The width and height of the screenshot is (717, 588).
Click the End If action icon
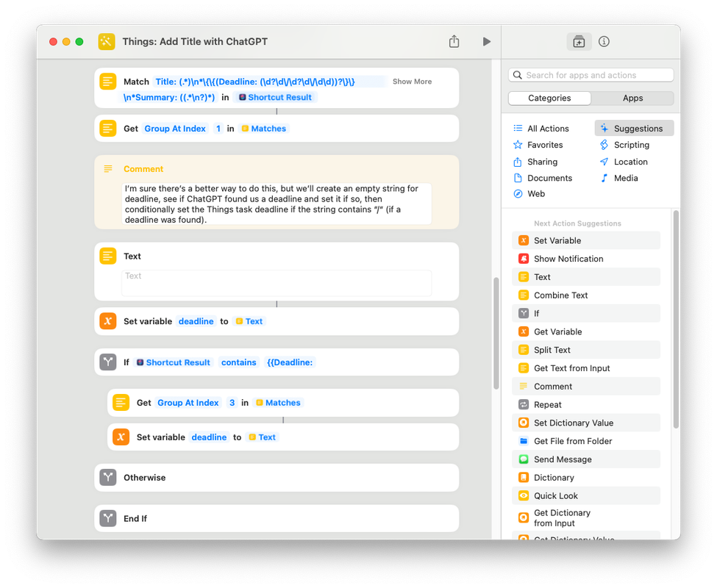[x=108, y=519]
